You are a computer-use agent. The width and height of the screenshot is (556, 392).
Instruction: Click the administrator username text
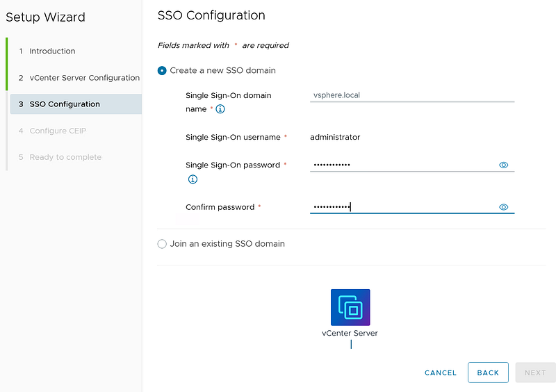click(335, 138)
